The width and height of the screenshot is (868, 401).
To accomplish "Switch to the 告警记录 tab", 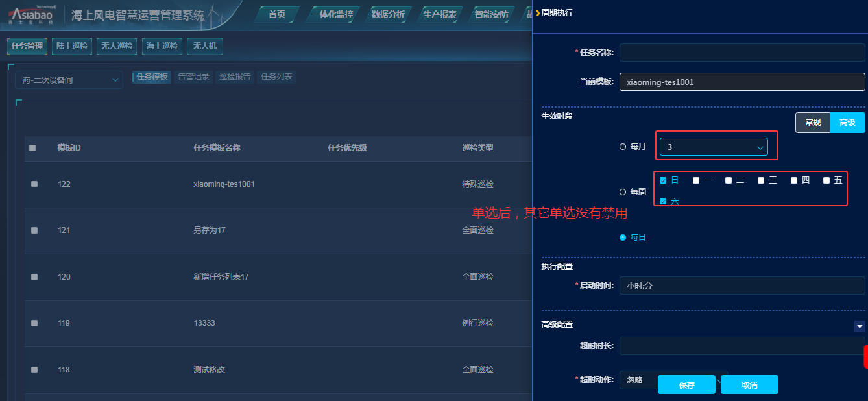I will click(193, 77).
